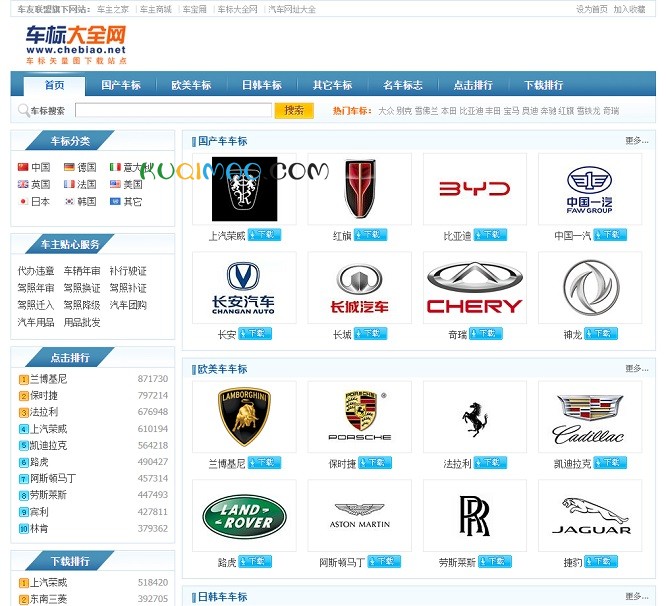Select the 其它 (other) flag category
666x606 pixels.
(126, 201)
